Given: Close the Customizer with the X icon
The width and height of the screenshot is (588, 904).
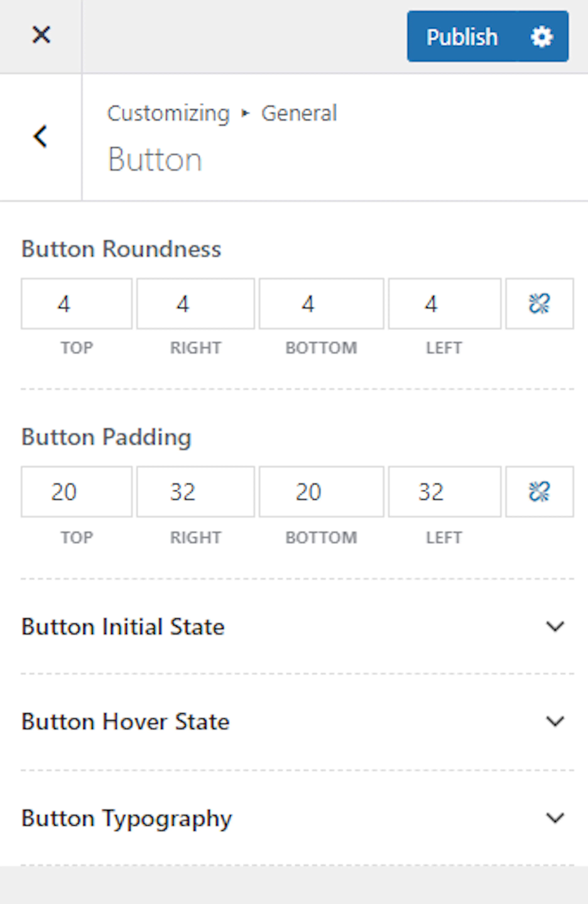Looking at the screenshot, I should pos(41,35).
